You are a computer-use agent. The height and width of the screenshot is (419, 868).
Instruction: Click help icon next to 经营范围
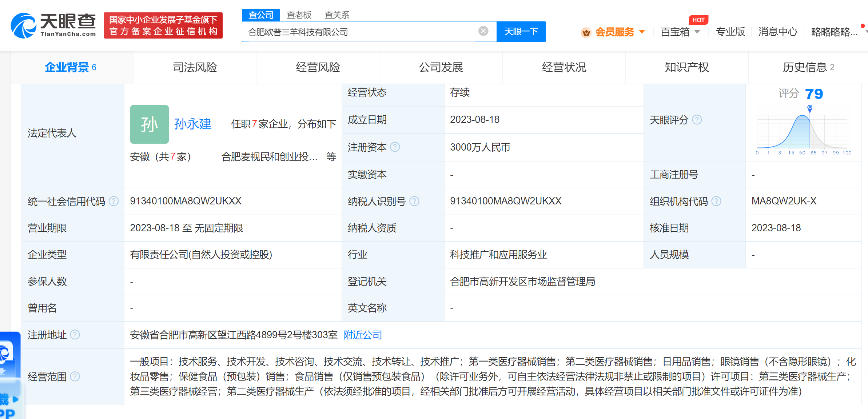[75, 376]
